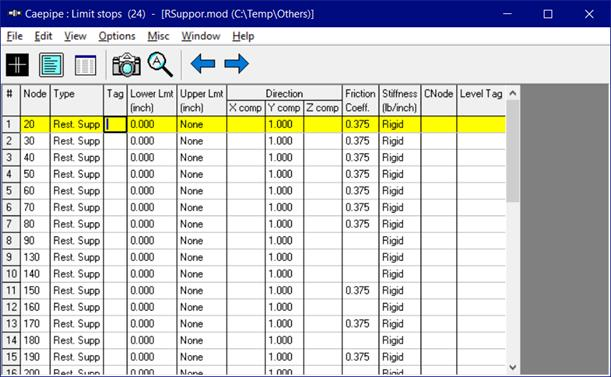The image size is (611, 377).
Task: Click the Stiffness column header
Action: pos(399,100)
